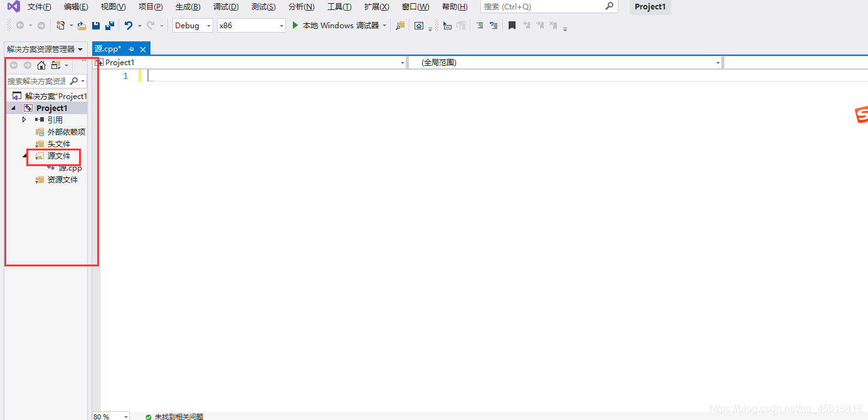Click the Solution Explorer forward arrow
This screenshot has height=420, width=868.
point(28,65)
